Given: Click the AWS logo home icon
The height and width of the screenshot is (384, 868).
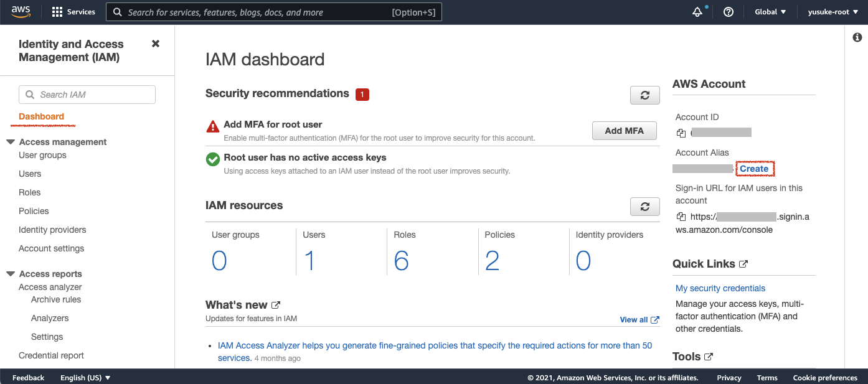Looking at the screenshot, I should 21,12.
